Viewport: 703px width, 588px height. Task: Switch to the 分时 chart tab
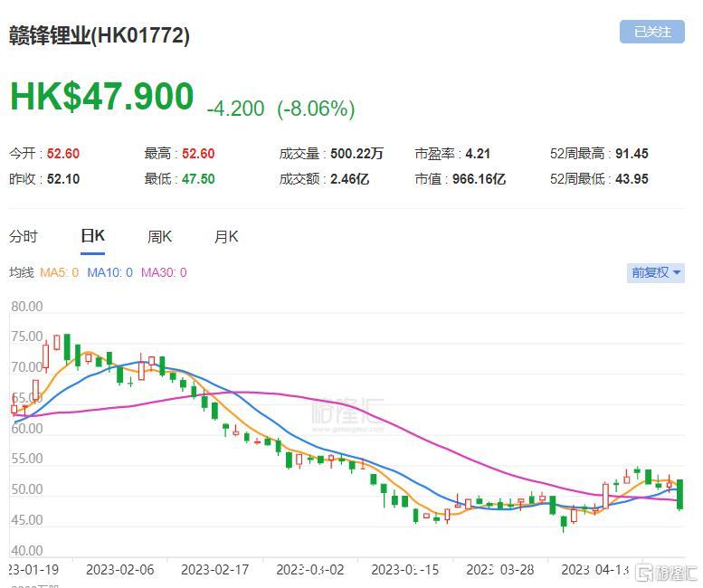(24, 236)
